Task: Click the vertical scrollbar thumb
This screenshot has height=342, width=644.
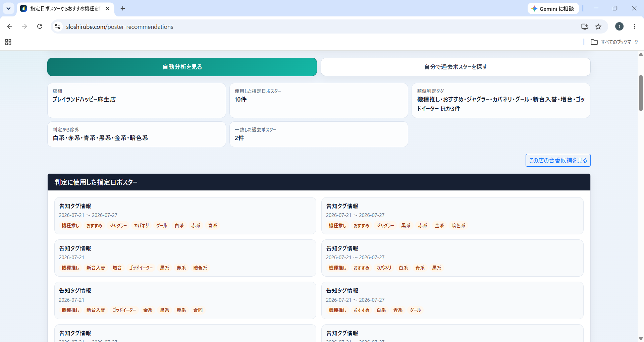Action: (641, 93)
